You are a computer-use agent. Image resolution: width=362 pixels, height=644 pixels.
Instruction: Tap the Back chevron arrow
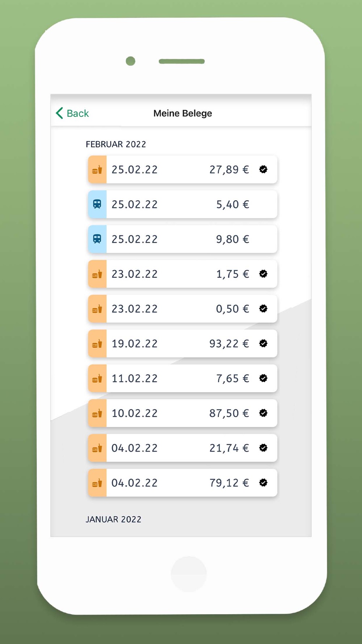click(x=60, y=113)
